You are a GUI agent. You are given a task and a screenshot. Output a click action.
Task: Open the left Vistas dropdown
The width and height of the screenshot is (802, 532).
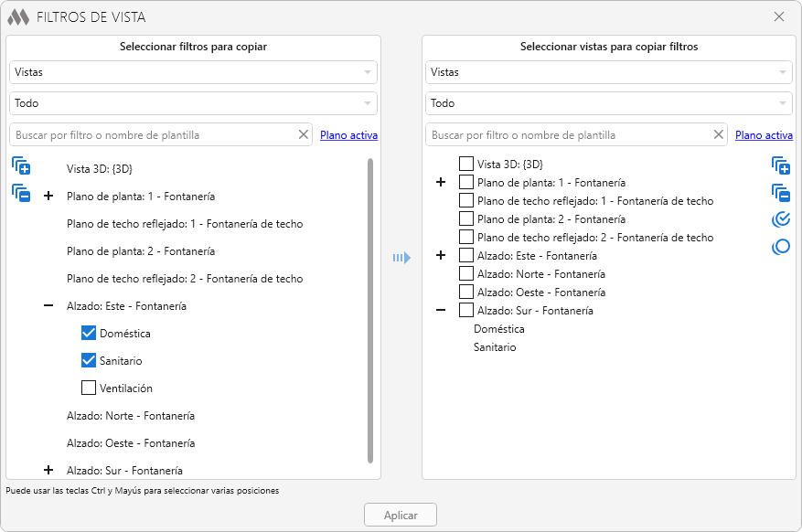click(193, 72)
